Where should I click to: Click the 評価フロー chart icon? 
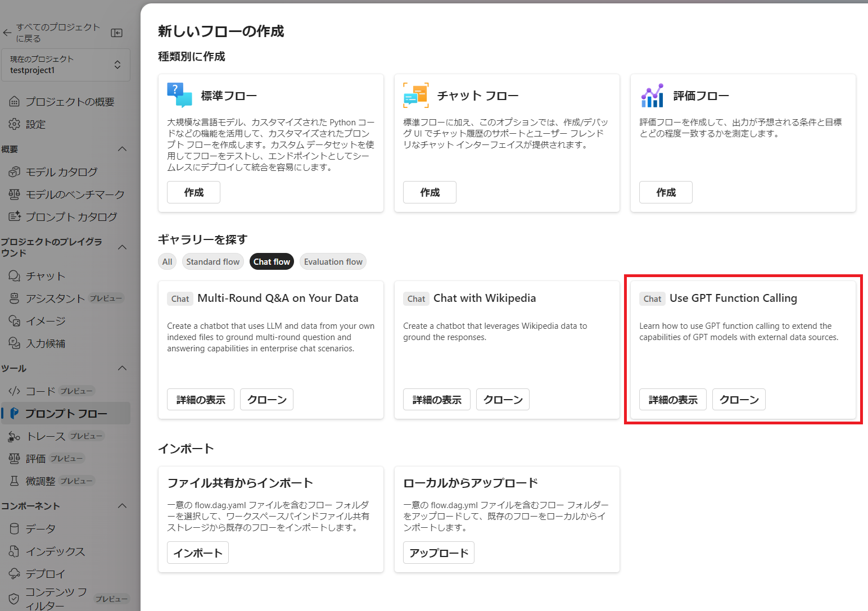pos(652,95)
